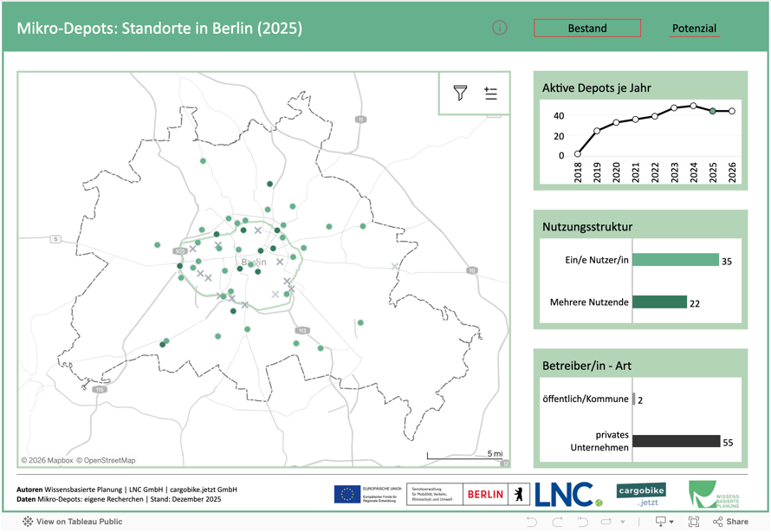The width and height of the screenshot is (771, 532).
Task: Click the Tableau redo arrow
Action: [x=557, y=522]
